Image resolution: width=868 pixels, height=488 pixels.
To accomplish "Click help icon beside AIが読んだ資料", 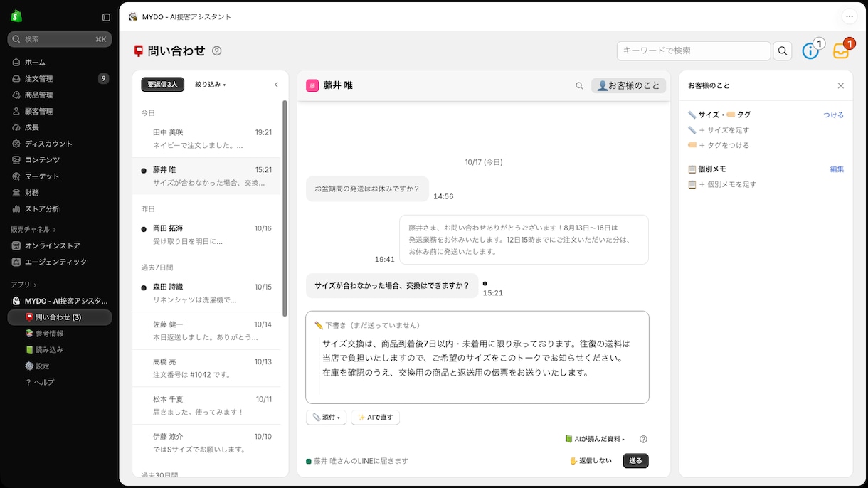I will (x=643, y=439).
